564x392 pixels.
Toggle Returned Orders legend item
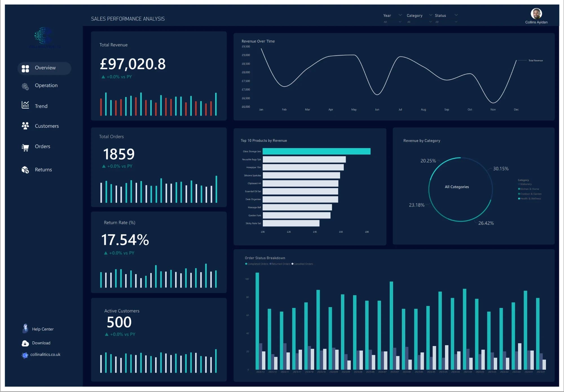tap(280, 264)
